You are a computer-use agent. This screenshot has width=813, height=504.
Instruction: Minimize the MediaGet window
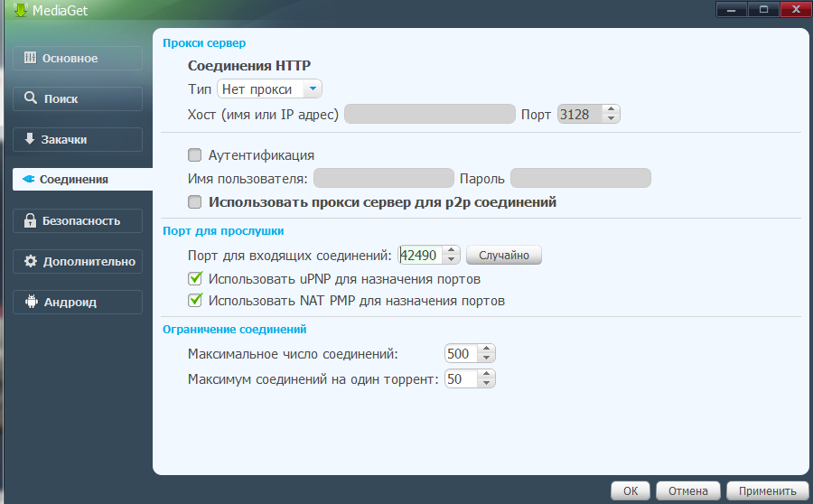click(x=732, y=10)
